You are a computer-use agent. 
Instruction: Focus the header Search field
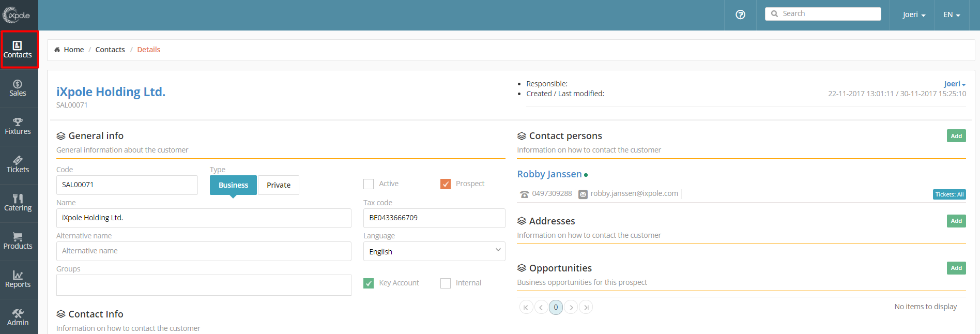click(x=823, y=14)
